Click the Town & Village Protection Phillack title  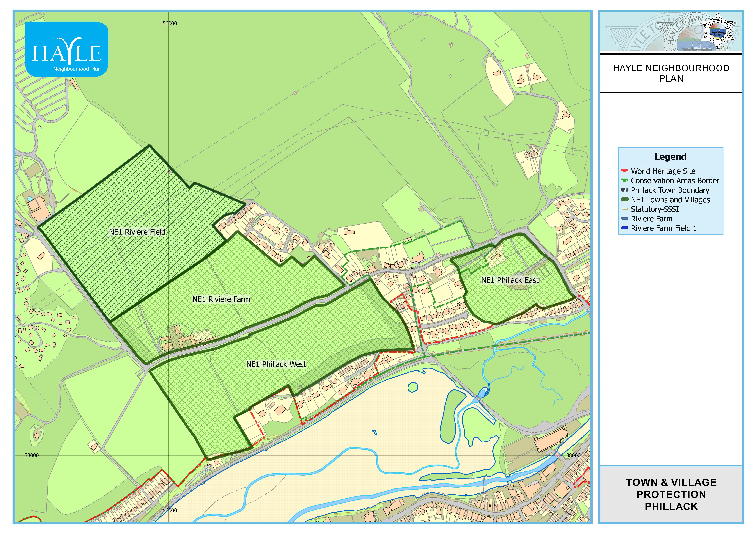click(671, 495)
